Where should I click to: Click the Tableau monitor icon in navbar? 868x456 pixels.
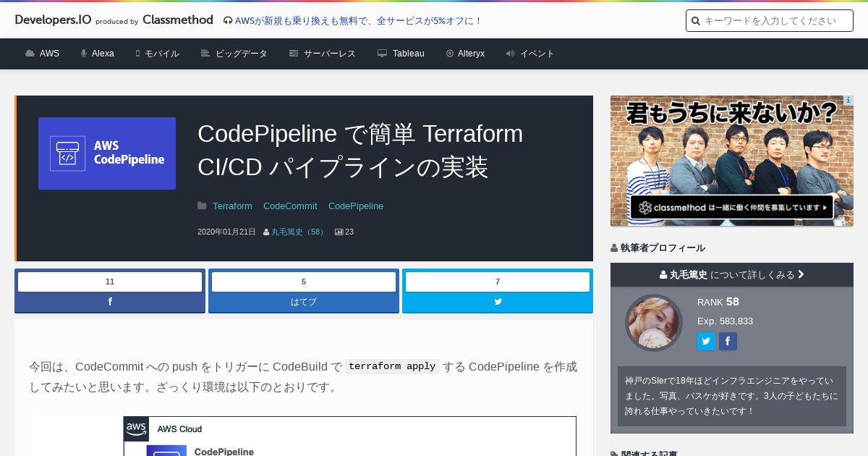[382, 54]
